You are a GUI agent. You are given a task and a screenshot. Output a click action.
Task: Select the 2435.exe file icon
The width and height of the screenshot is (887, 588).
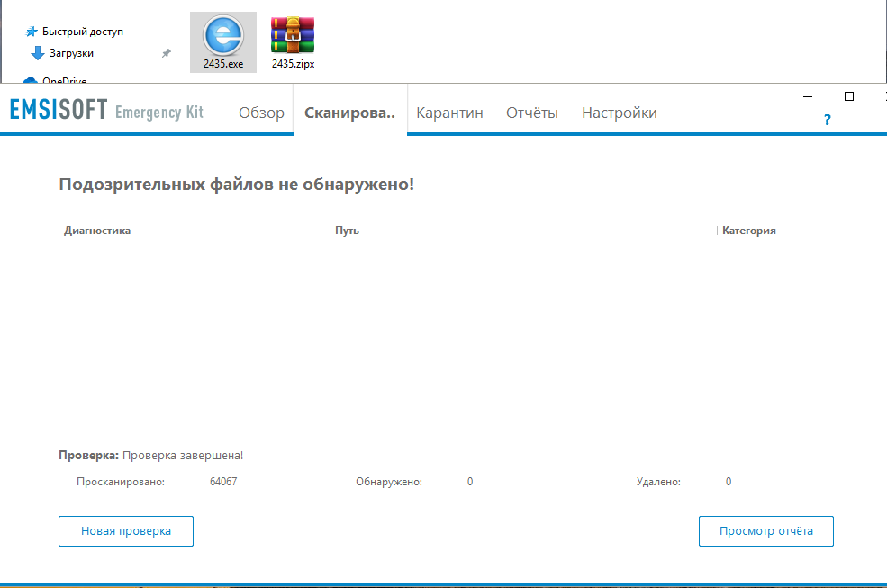coord(223,36)
